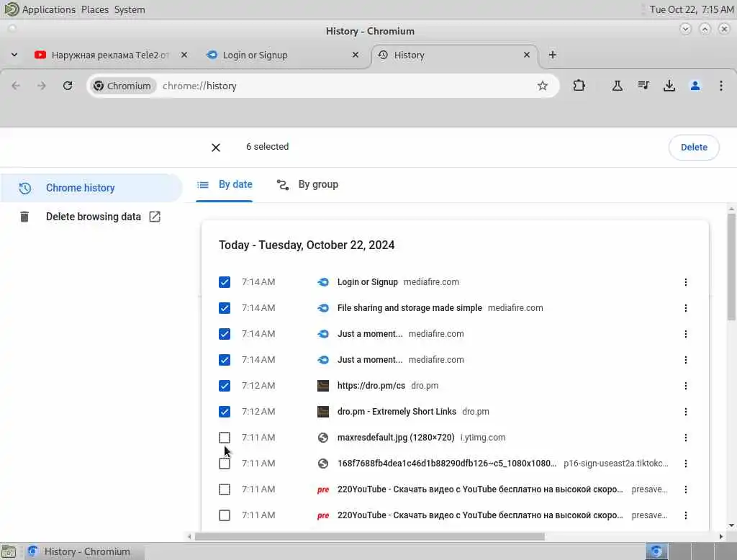Open the profile avatar icon
Viewport: 737px width, 560px height.
coord(695,86)
